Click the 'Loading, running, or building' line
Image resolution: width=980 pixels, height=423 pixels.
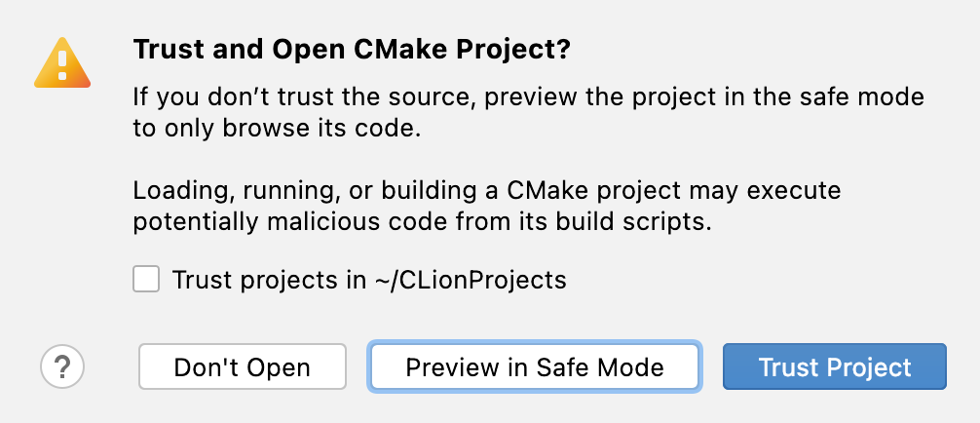pos(486,189)
